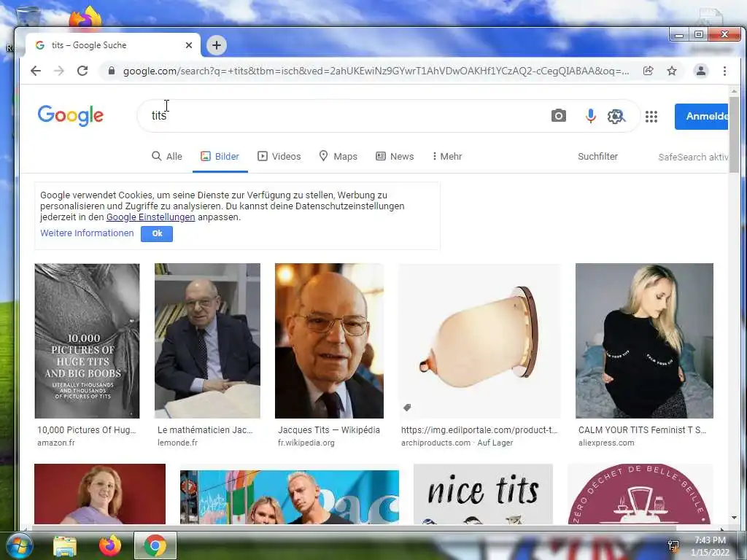
Task: Open the Le mathématicien lemonde.fr thumbnail
Action: 207,341
